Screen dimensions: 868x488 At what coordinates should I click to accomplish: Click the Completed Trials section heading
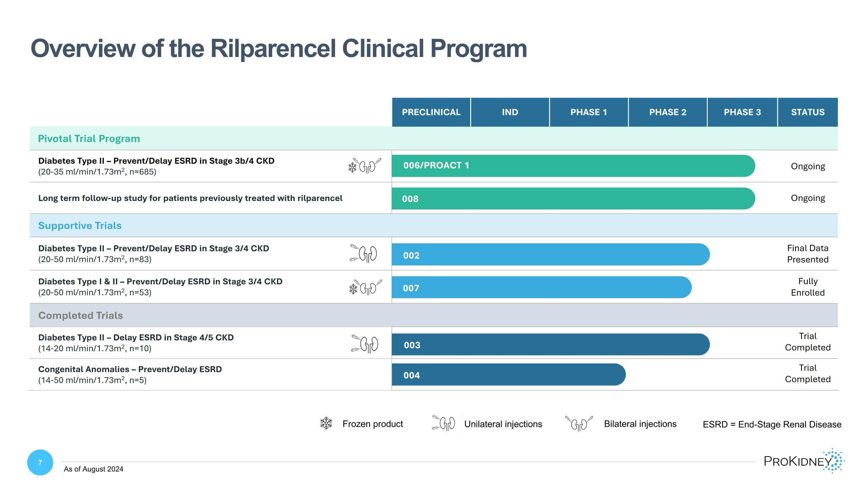80,316
